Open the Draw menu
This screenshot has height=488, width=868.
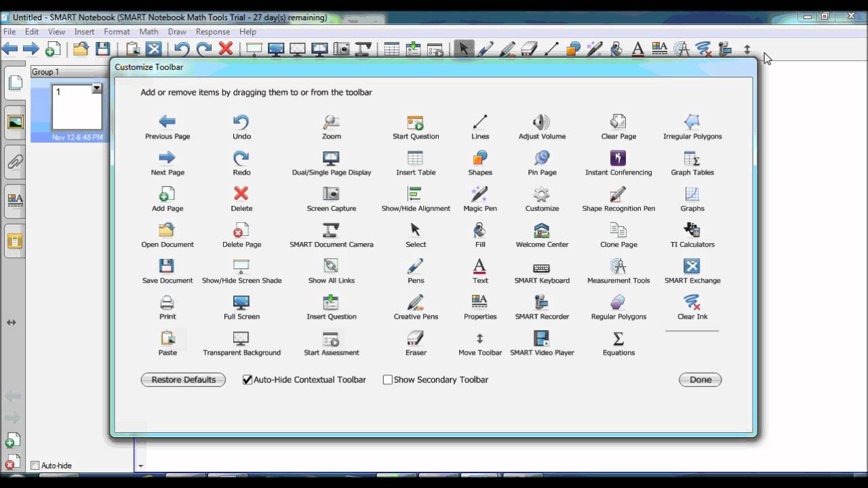[x=177, y=31]
